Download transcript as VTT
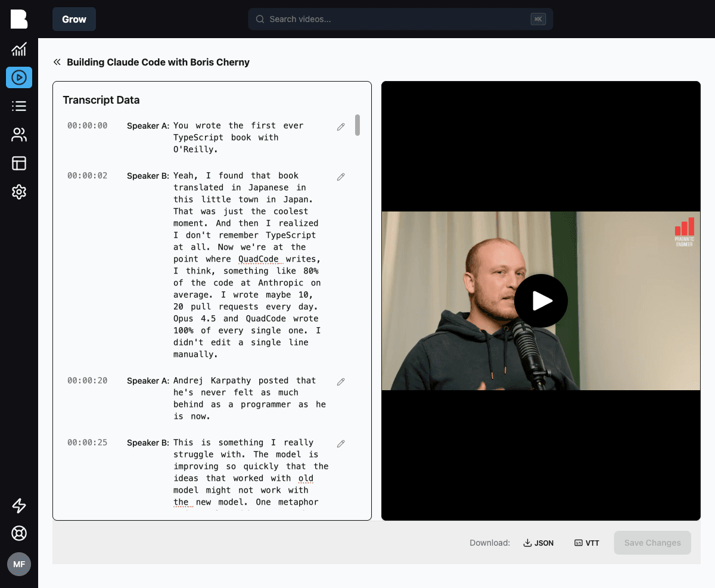Screen dimensions: 715x588 587,543
